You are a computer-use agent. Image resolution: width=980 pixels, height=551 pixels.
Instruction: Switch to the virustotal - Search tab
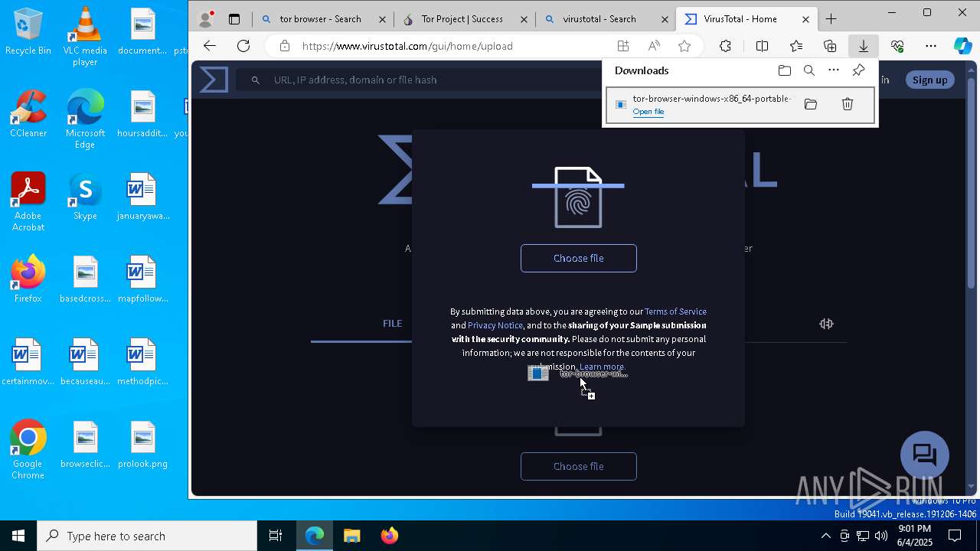[x=605, y=19]
